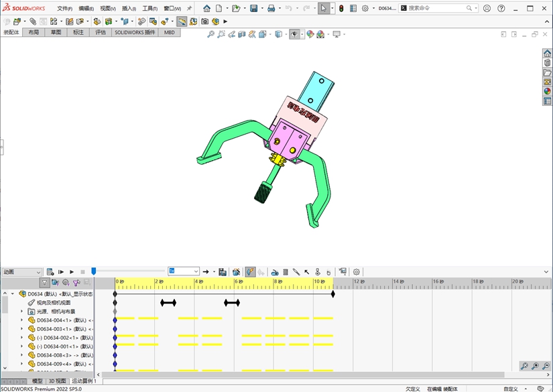Click the Home icon in task pane
This screenshot has width=553, height=392.
point(547,54)
